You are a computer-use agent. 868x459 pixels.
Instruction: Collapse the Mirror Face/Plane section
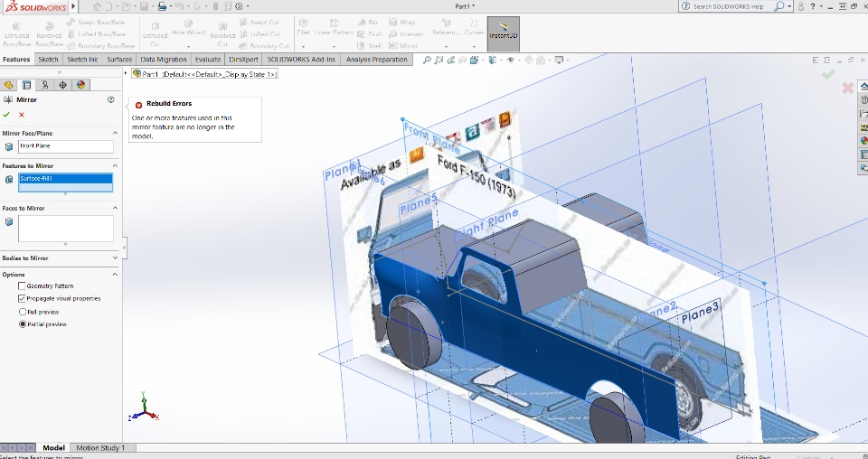[x=115, y=133]
